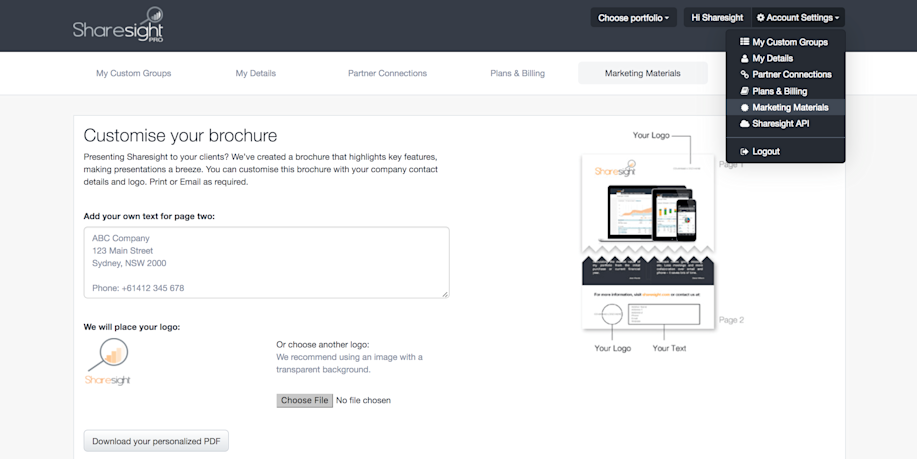The height and width of the screenshot is (459, 917).
Task: Collapse the Account Settings dropdown menu
Action: pos(798,18)
